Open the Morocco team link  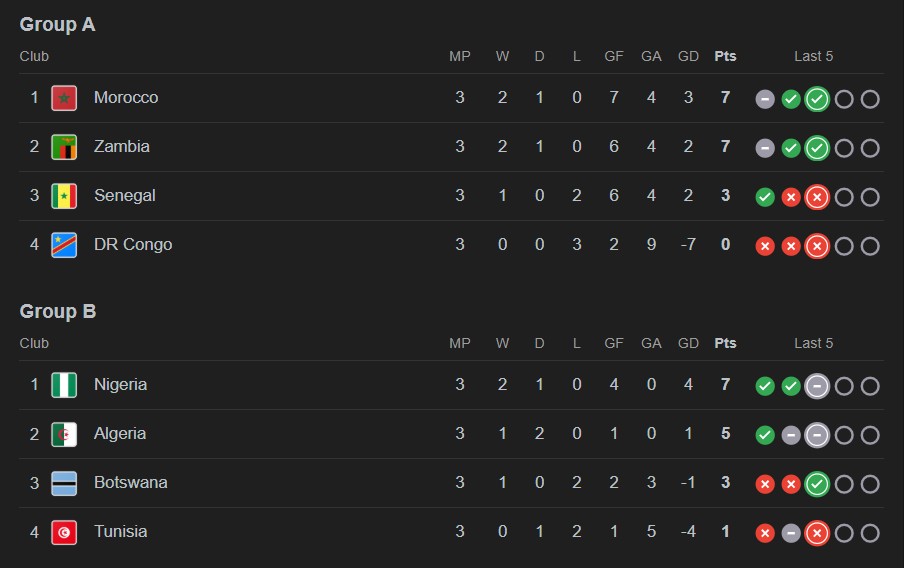click(x=126, y=98)
